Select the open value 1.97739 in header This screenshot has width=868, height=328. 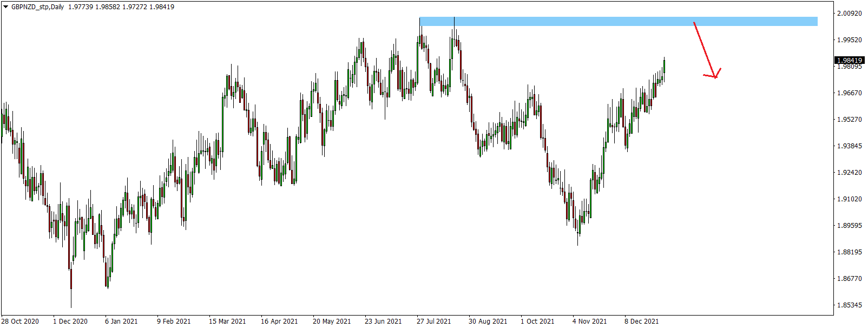tap(80, 7)
